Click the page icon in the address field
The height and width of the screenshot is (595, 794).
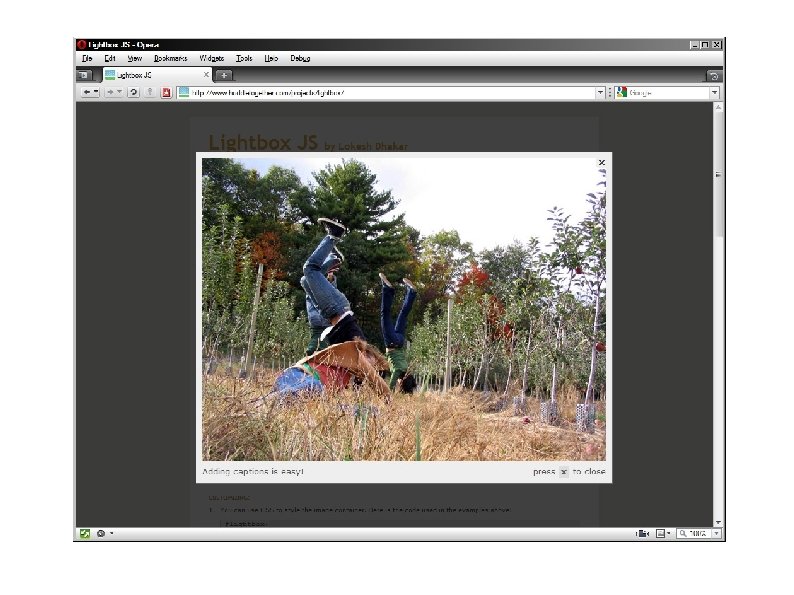point(184,92)
